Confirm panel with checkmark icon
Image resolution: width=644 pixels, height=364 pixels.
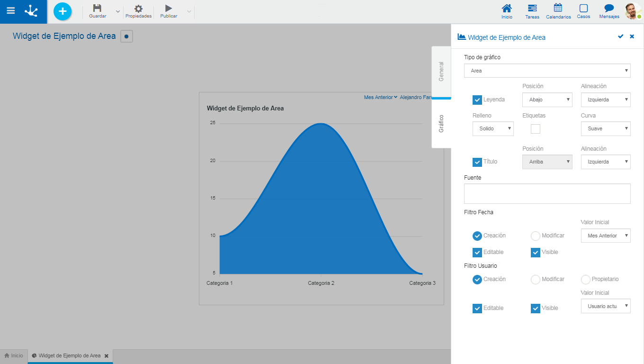[620, 36]
